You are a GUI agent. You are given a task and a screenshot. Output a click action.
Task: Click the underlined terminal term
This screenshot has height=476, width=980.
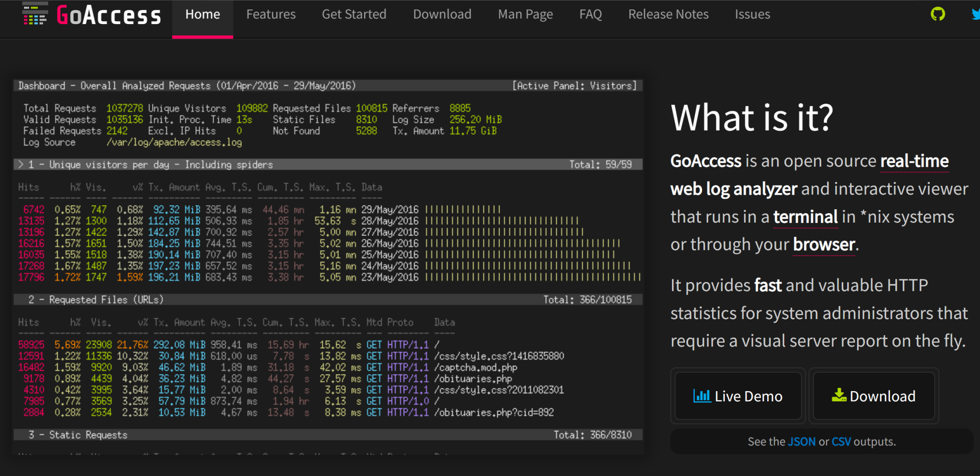coord(805,217)
